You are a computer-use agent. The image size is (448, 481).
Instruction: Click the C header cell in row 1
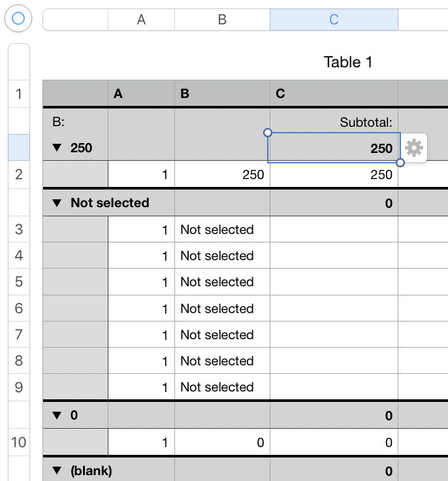point(334,93)
